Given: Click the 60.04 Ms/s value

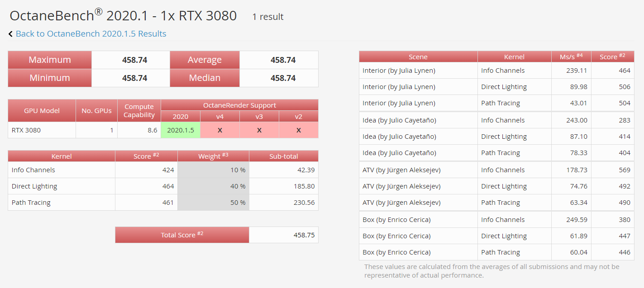Looking at the screenshot, I should tap(578, 252).
